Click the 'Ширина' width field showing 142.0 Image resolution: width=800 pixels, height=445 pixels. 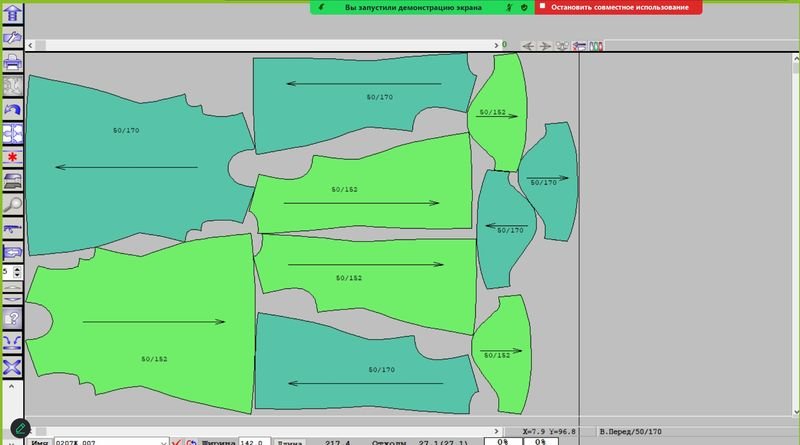coord(253,441)
